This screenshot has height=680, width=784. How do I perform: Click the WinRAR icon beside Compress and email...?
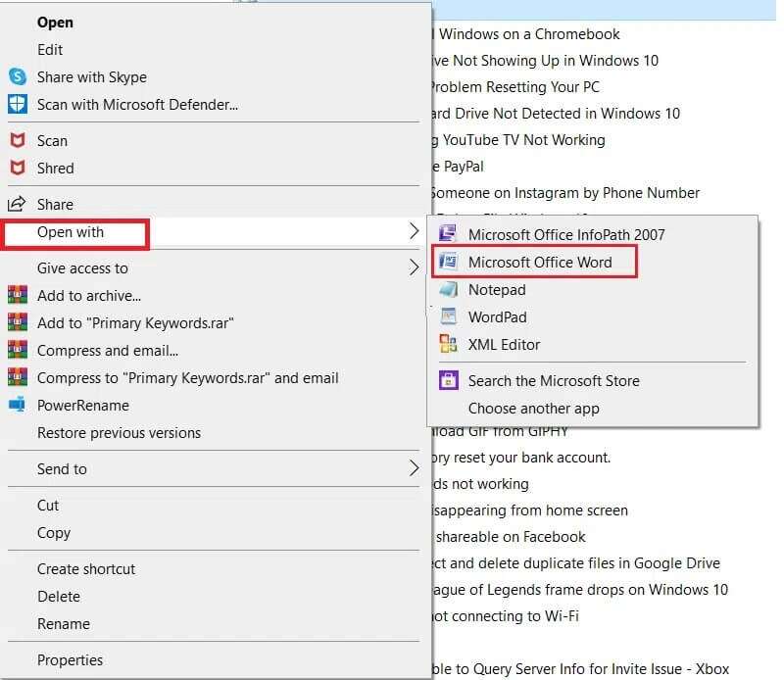click(18, 350)
